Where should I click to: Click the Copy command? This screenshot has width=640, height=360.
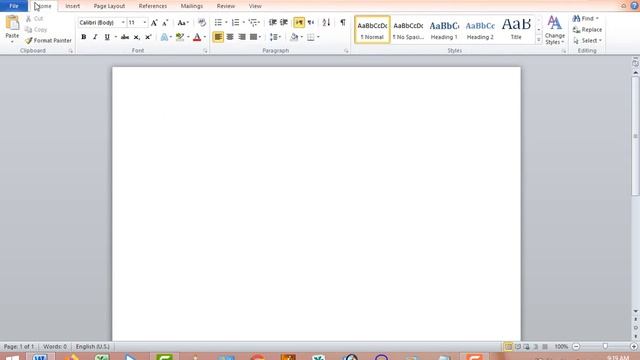click(x=36, y=29)
